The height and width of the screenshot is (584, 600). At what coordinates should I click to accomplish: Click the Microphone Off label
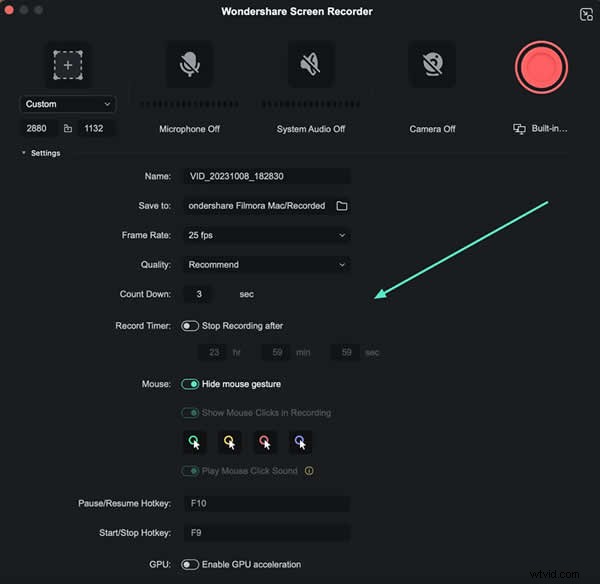click(189, 129)
